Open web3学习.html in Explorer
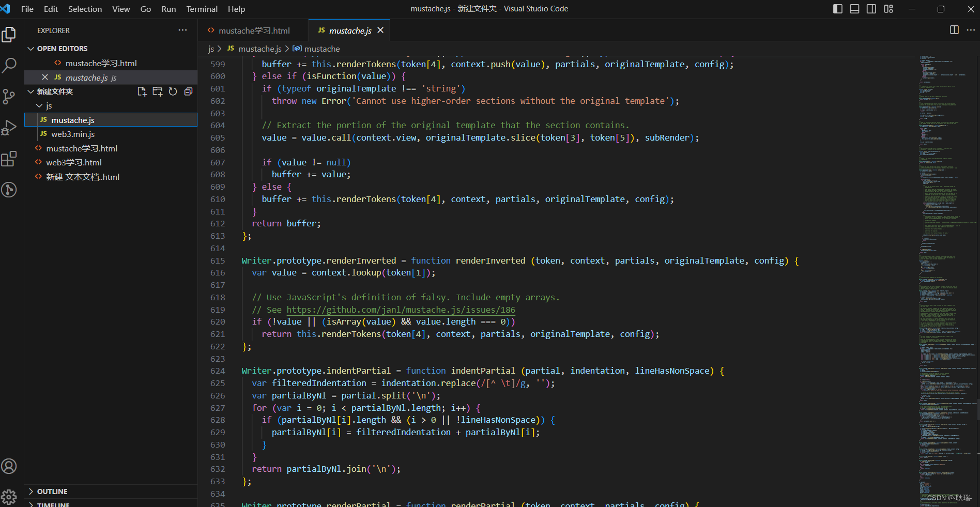 coord(111,162)
